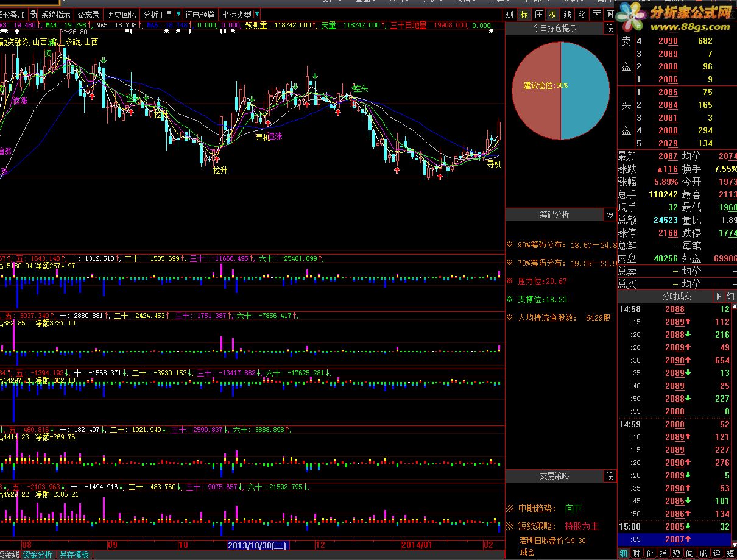Switch to the 另存模板 tab
The height and width of the screenshot is (560, 737).
point(74,555)
